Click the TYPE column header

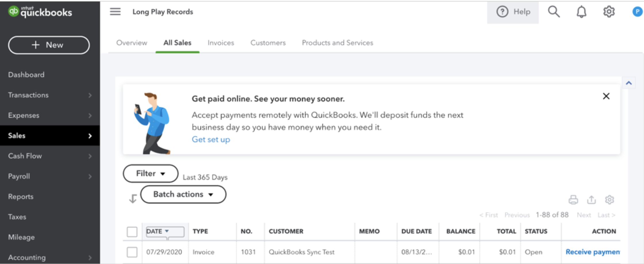coord(200,231)
